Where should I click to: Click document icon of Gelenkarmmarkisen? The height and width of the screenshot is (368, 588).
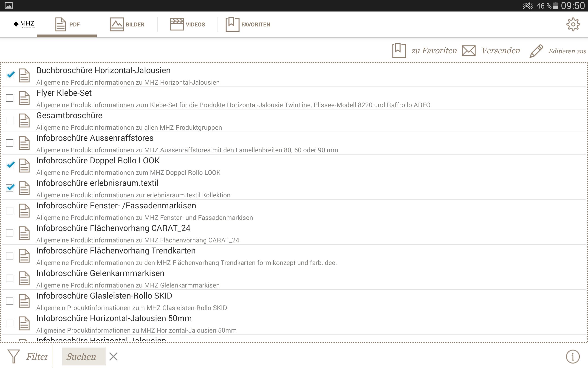(24, 278)
